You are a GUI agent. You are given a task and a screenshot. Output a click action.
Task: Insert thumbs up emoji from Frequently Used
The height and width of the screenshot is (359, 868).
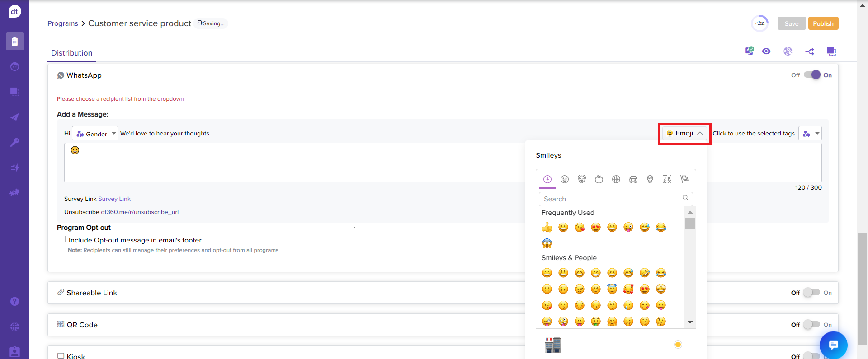(x=547, y=227)
